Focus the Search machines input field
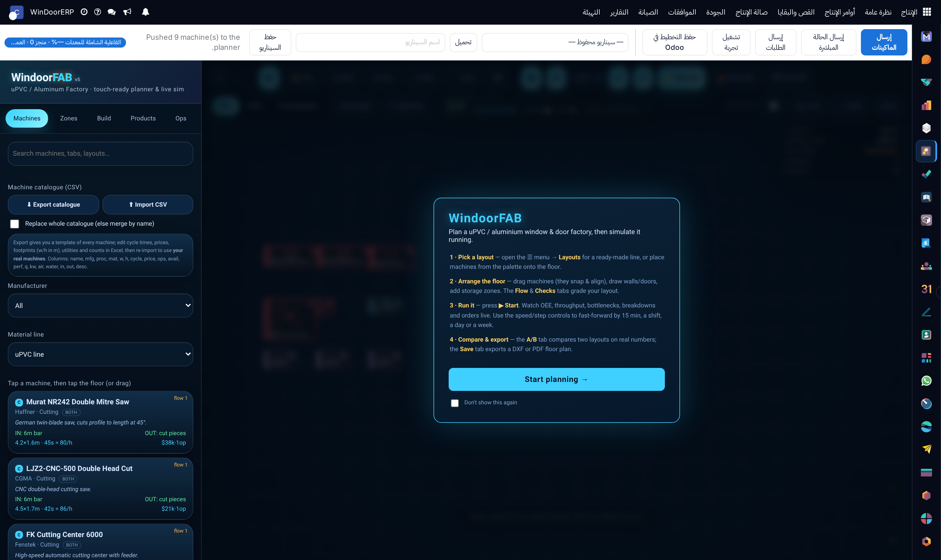 [101, 154]
